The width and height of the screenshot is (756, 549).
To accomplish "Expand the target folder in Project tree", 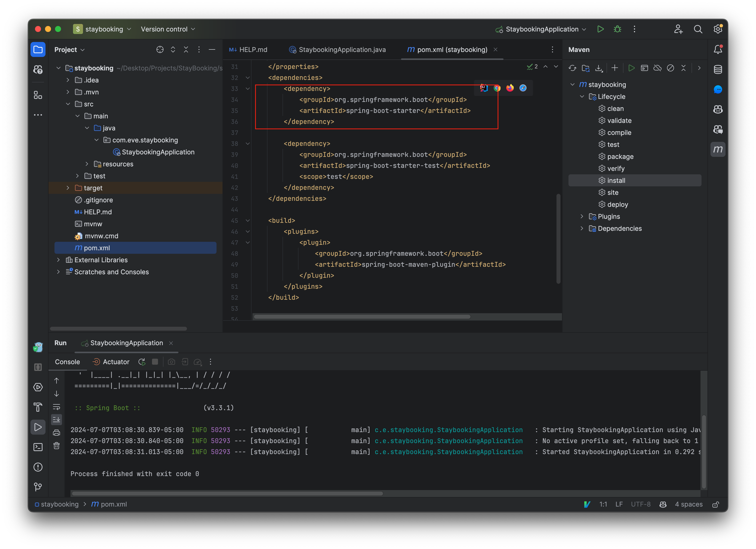I will (68, 188).
